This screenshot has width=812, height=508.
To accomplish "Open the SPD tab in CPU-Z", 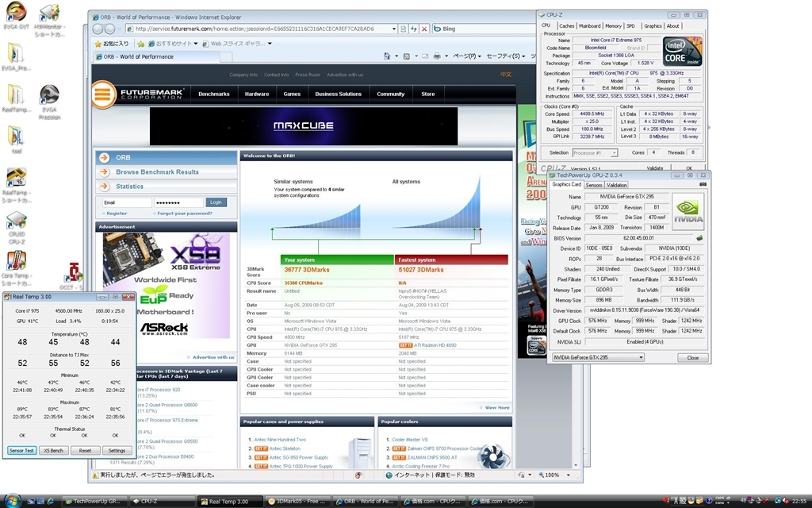I will pos(630,26).
